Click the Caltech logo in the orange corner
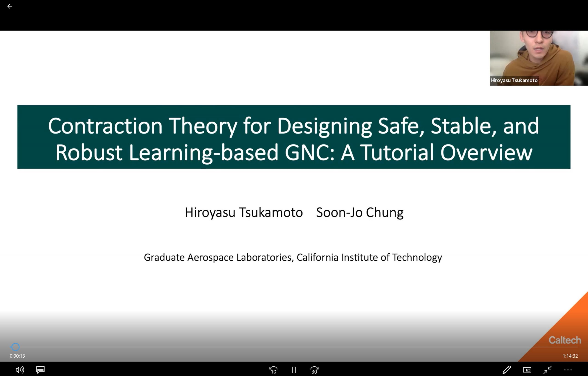Viewport: 588px width, 376px height. click(x=565, y=340)
